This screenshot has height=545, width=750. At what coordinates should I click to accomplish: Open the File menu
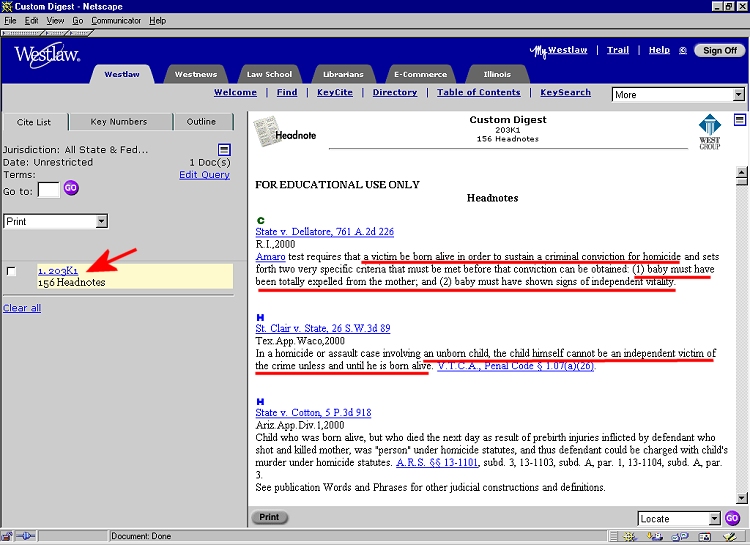pos(10,21)
